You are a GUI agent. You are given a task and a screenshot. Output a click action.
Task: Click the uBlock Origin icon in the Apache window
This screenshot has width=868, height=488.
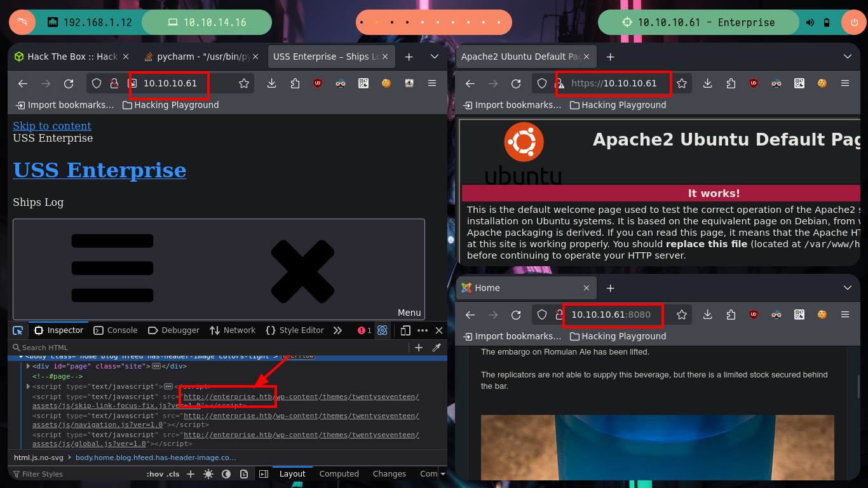pos(753,83)
